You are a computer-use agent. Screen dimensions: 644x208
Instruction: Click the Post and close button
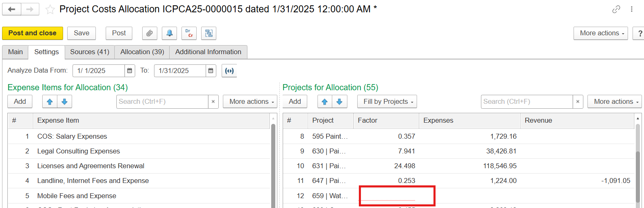click(x=32, y=33)
